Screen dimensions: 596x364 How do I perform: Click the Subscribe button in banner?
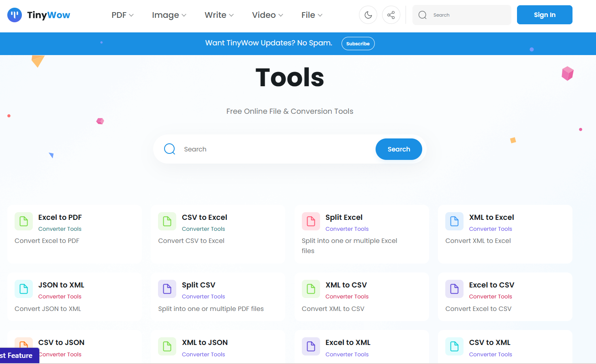tap(358, 43)
